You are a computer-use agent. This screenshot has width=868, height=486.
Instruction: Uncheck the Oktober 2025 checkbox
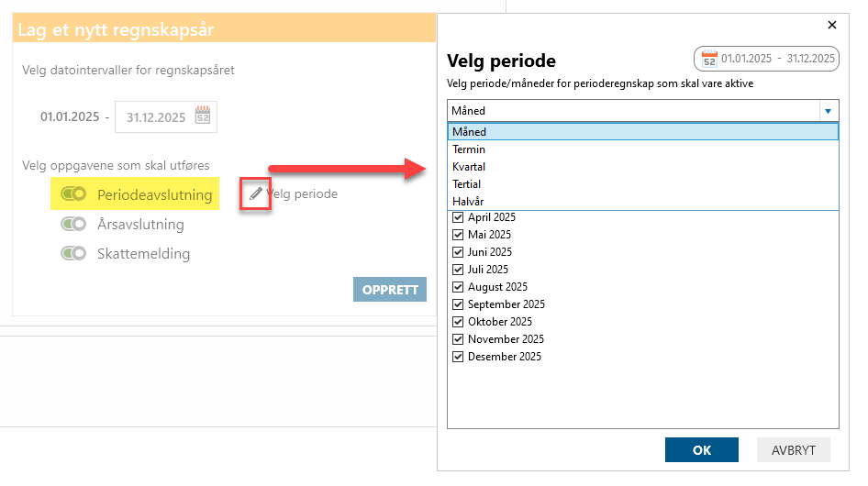click(x=458, y=322)
